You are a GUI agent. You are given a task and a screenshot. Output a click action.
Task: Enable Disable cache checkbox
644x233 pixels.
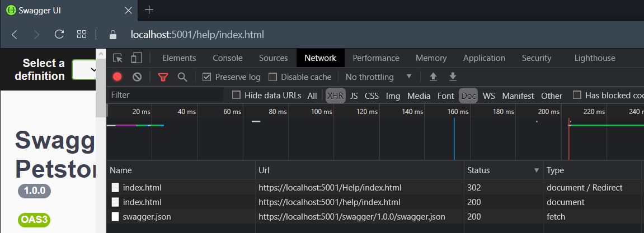[x=272, y=77]
